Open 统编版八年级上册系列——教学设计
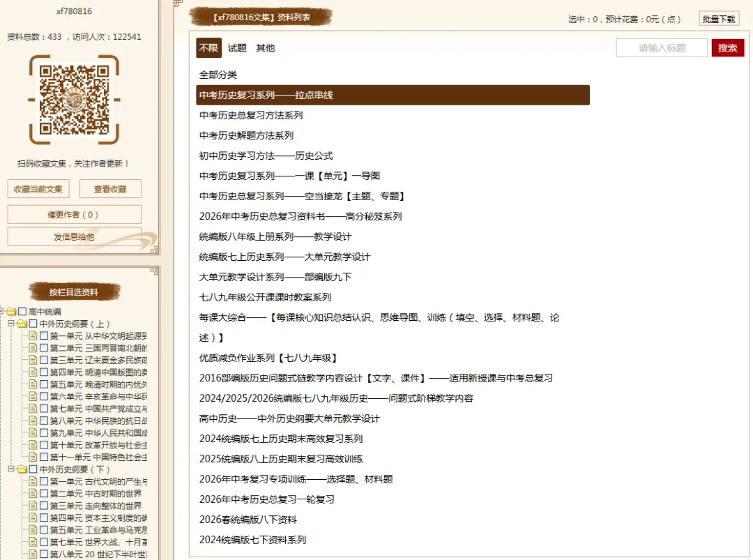 pos(275,237)
